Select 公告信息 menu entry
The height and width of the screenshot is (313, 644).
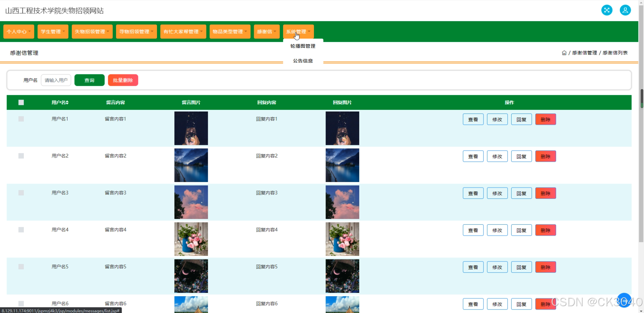click(x=303, y=61)
